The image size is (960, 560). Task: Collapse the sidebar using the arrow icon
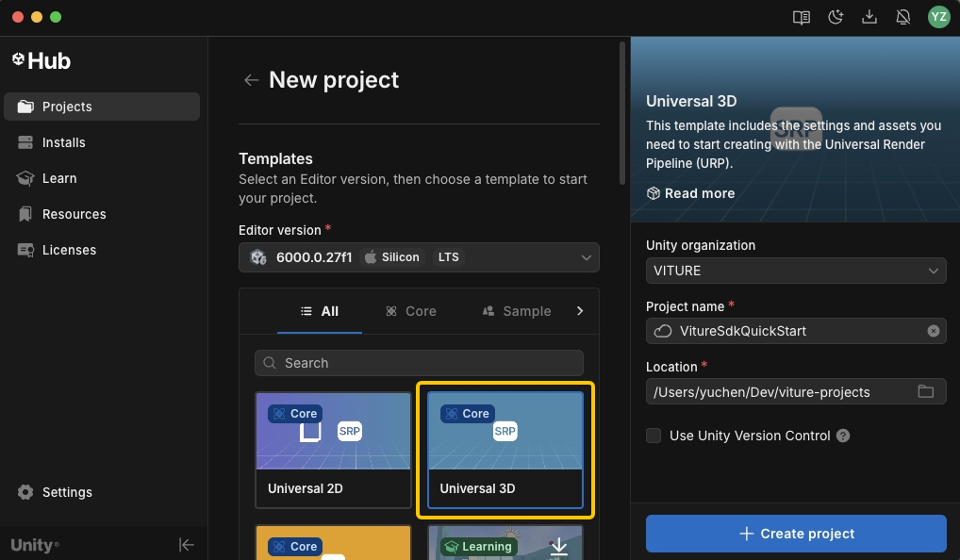pos(187,544)
